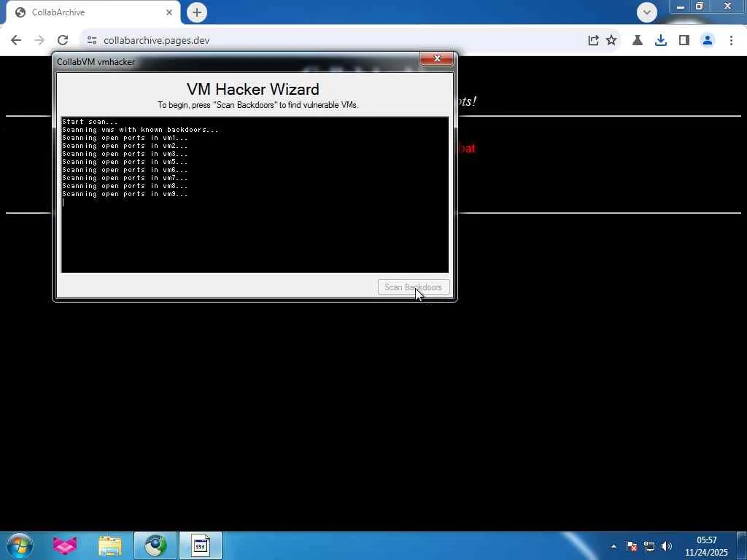747x560 pixels.
Task: Go back to the previous browser page
Action: [16, 41]
